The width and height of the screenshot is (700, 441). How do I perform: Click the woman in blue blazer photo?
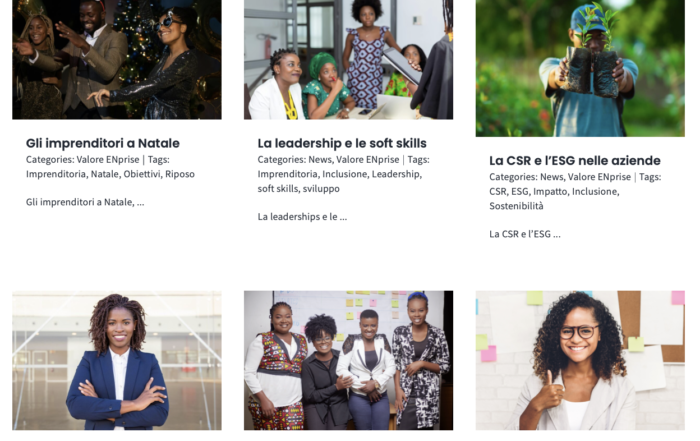coord(117,361)
